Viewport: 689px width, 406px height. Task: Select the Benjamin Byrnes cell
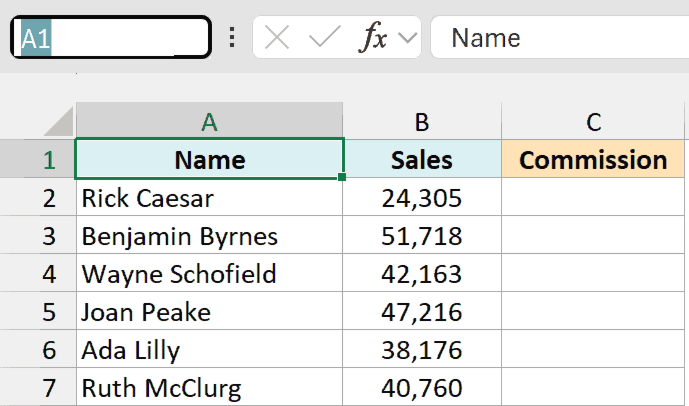[209, 235]
